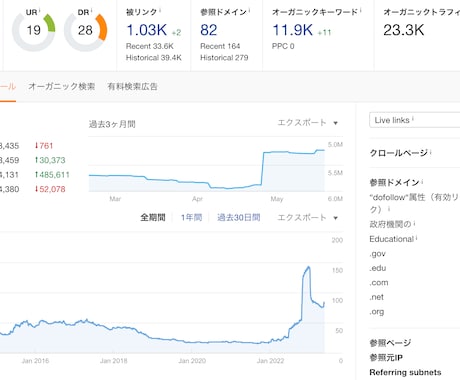
Task: Click the .net row
Action: tap(377, 297)
